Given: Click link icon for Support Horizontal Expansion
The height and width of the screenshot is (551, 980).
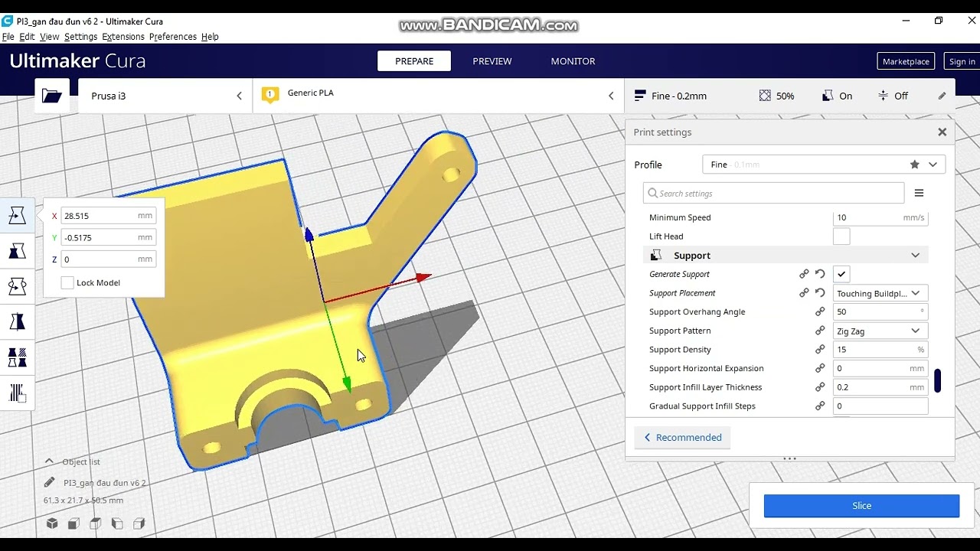Looking at the screenshot, I should [820, 368].
